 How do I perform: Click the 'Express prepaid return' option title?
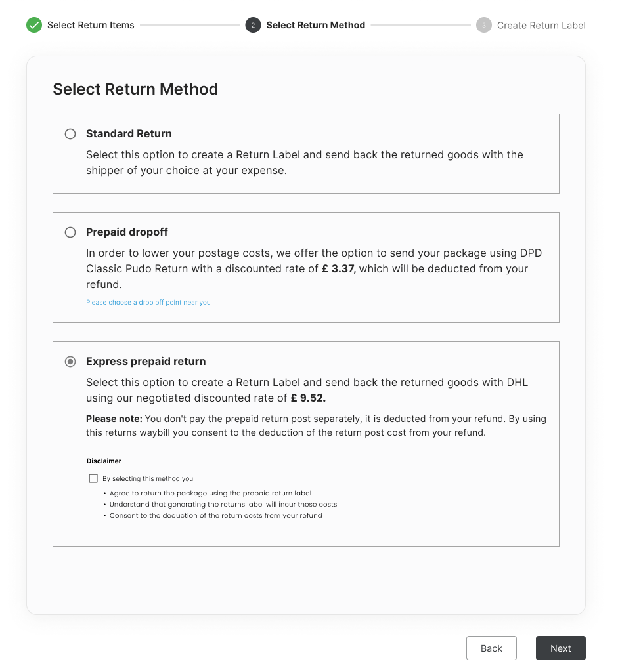pyautogui.click(x=146, y=361)
